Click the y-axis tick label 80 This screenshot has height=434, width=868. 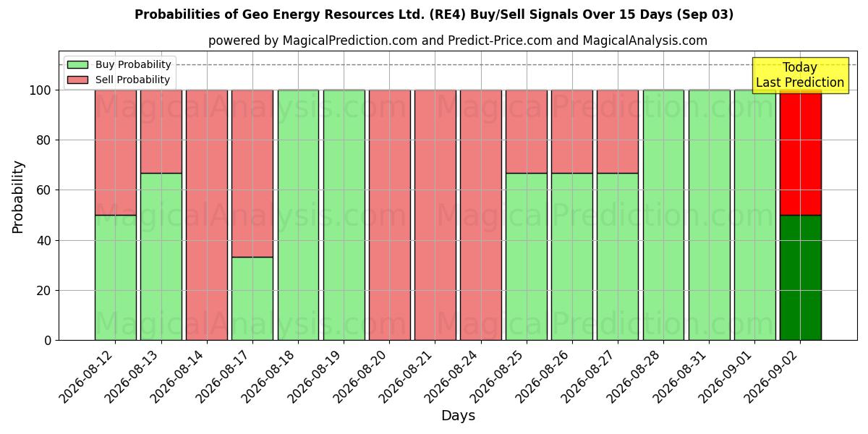click(x=44, y=140)
